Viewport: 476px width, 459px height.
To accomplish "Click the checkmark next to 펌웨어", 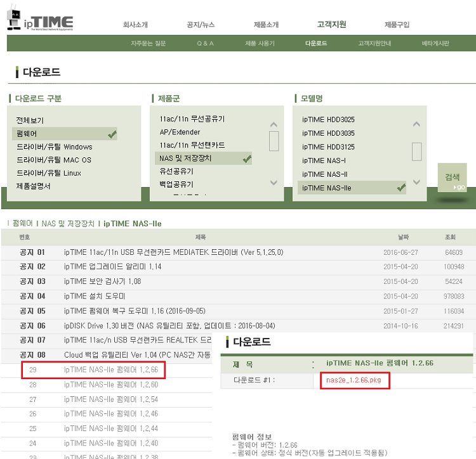I will (112, 134).
